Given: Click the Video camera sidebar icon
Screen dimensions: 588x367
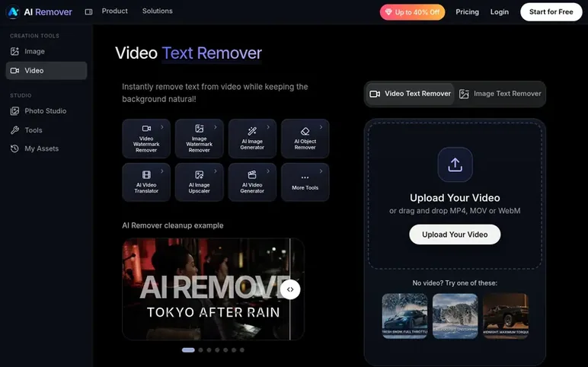Looking at the screenshot, I should click(14, 71).
